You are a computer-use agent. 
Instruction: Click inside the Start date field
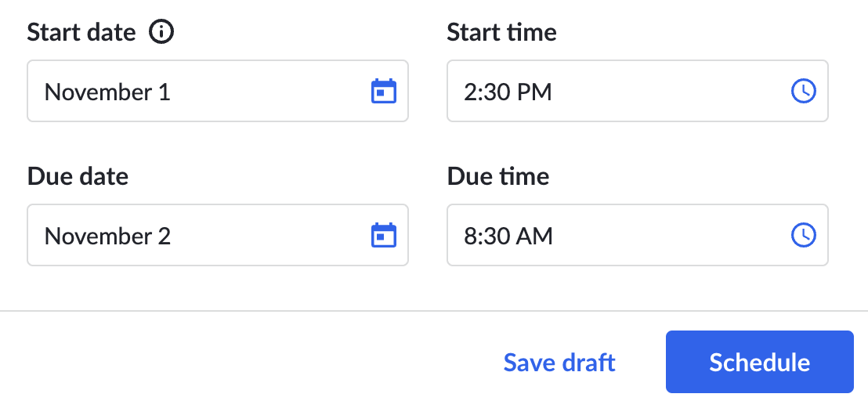click(218, 91)
